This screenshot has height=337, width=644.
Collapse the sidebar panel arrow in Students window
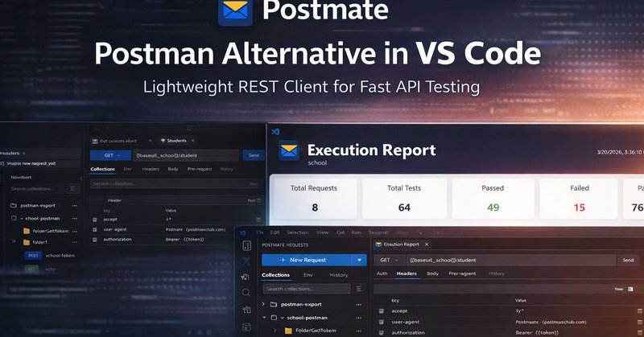pyautogui.click(x=81, y=178)
